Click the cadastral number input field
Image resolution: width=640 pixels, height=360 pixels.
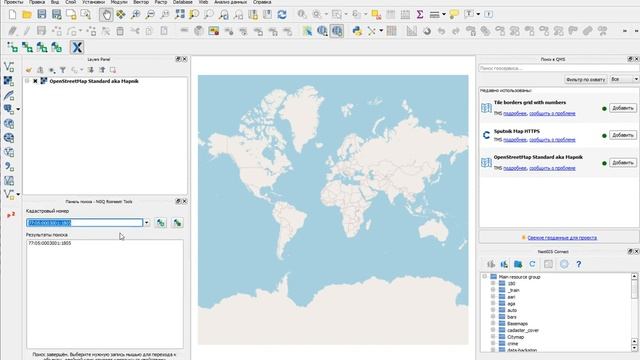84,223
